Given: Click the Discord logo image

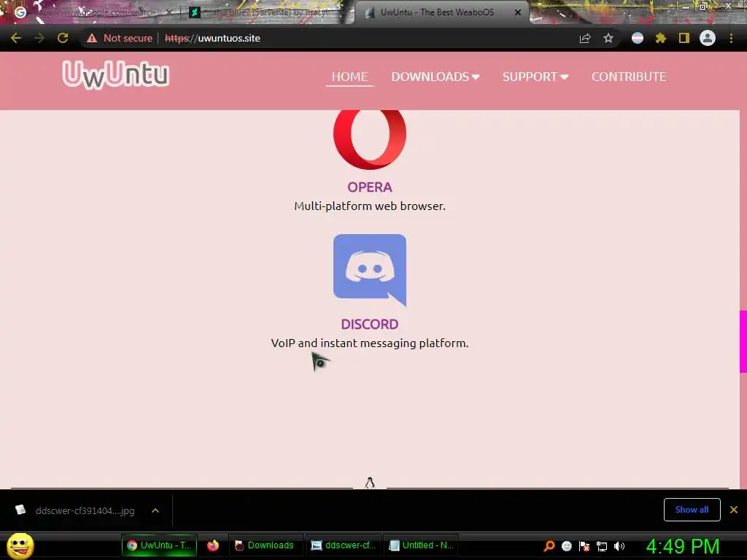Looking at the screenshot, I should click(x=370, y=270).
